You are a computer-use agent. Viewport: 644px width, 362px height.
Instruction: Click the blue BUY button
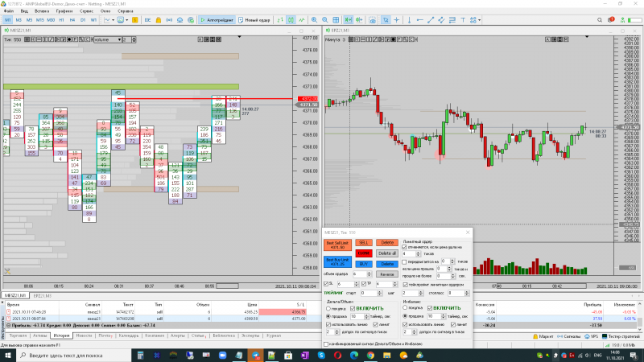pos(364,264)
